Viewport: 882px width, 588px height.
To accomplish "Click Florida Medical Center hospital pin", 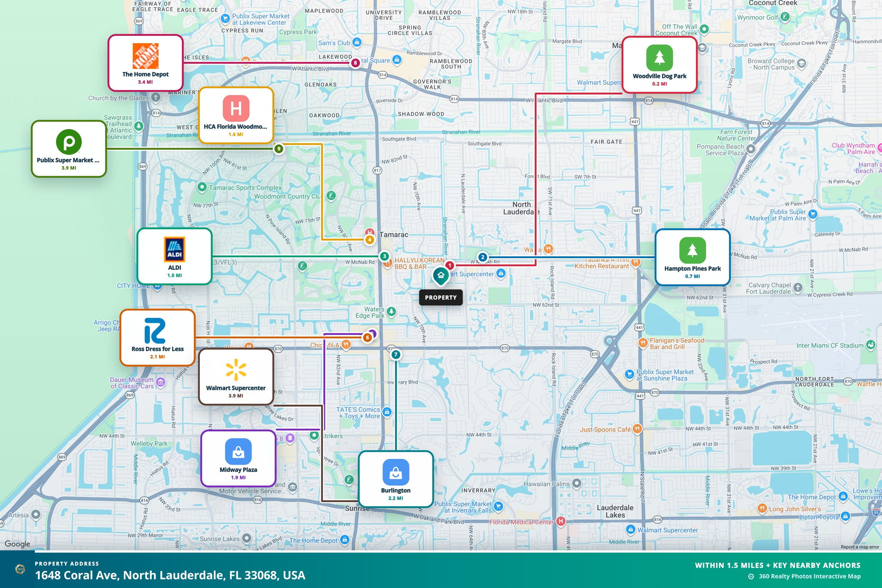I will click(x=560, y=521).
